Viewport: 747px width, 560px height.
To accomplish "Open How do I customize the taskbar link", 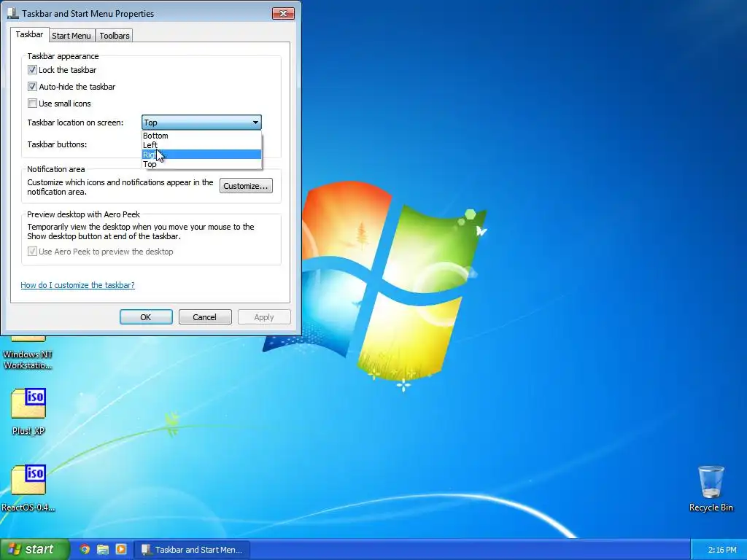I will point(77,285).
